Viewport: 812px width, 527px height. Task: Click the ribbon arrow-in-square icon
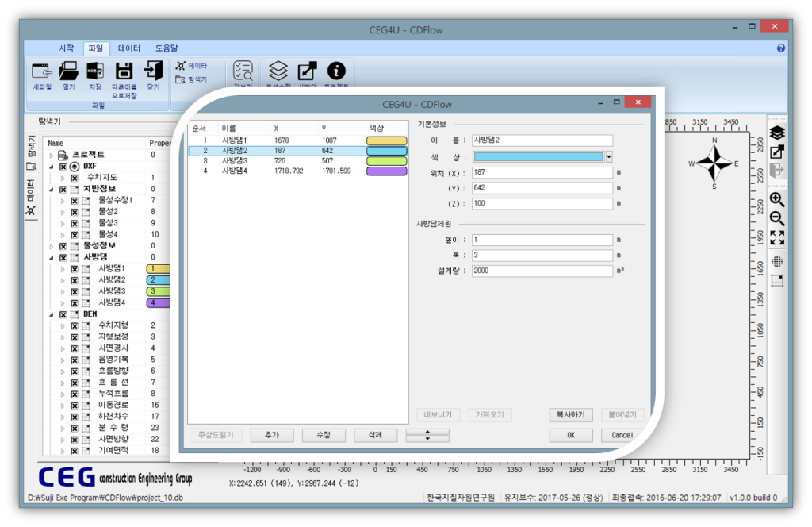pos(307,71)
